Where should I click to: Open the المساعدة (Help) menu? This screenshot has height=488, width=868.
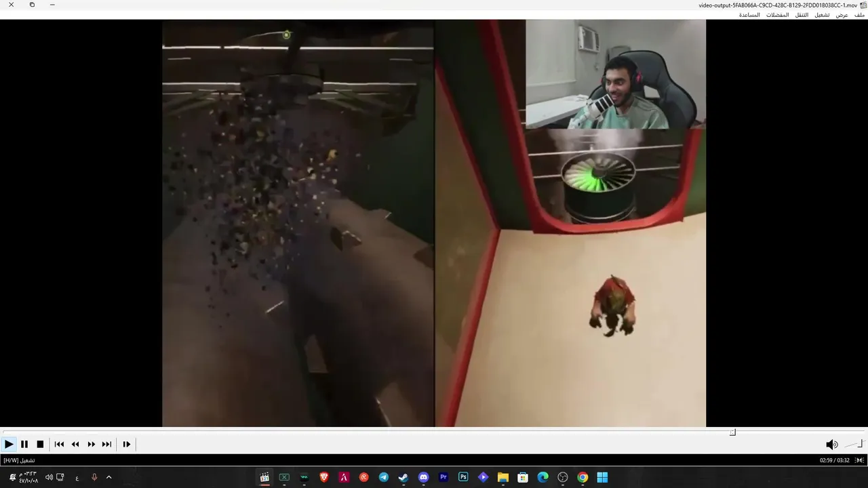749,15
